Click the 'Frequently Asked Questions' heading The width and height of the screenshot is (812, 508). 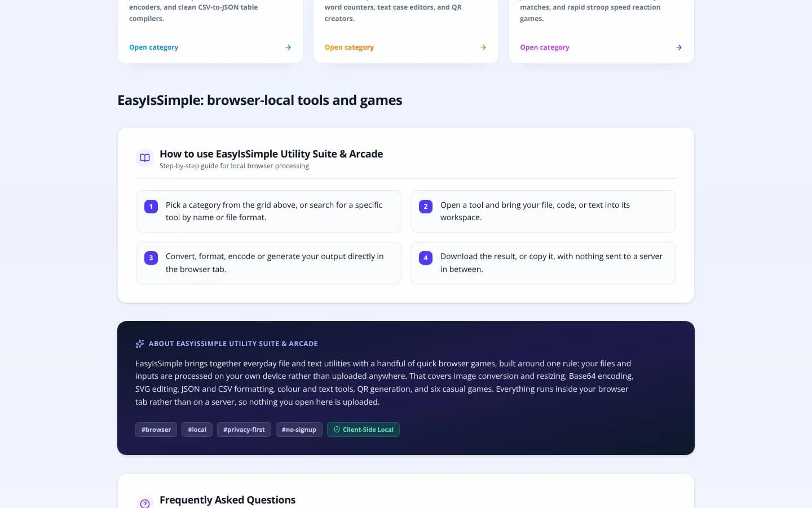coord(227,500)
